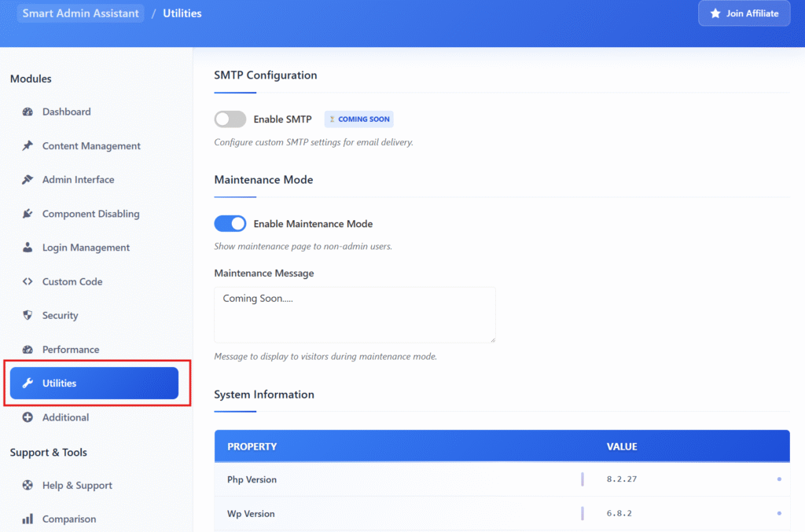This screenshot has width=805, height=532.
Task: Open the Security module
Action: pyautogui.click(x=94, y=315)
